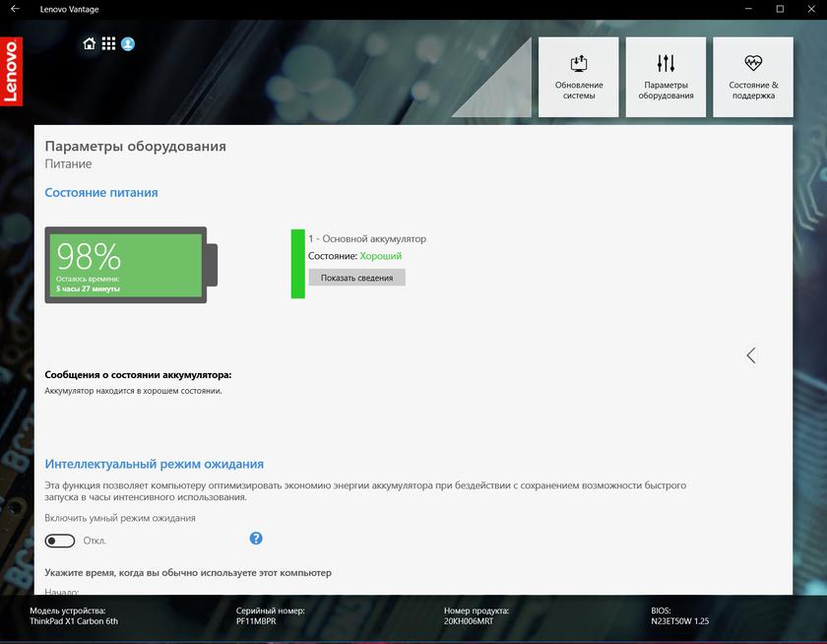Open the apps grid menu icon
The height and width of the screenshot is (644, 827).
[x=108, y=43]
